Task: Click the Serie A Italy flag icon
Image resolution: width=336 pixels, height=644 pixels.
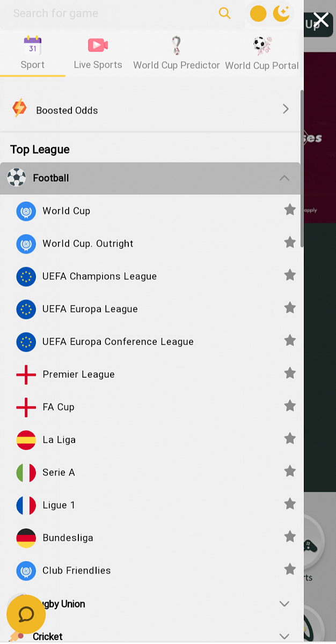Action: click(x=26, y=473)
